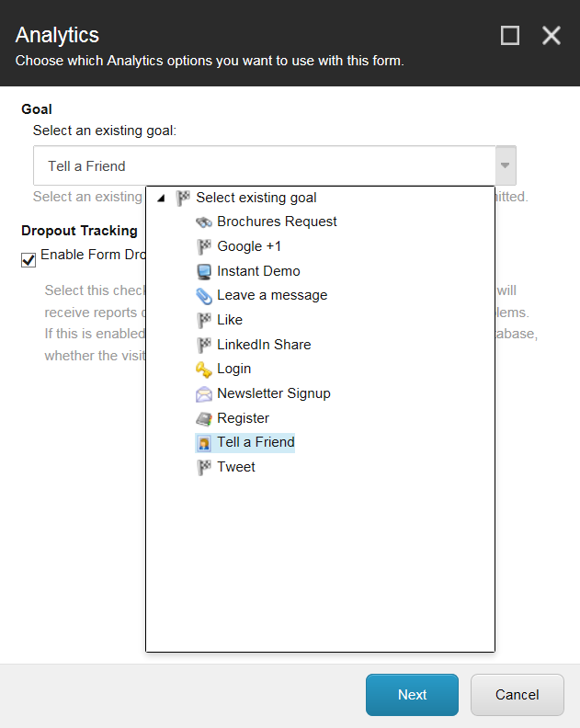
Task: Click the Login key icon
Action: [x=204, y=369]
